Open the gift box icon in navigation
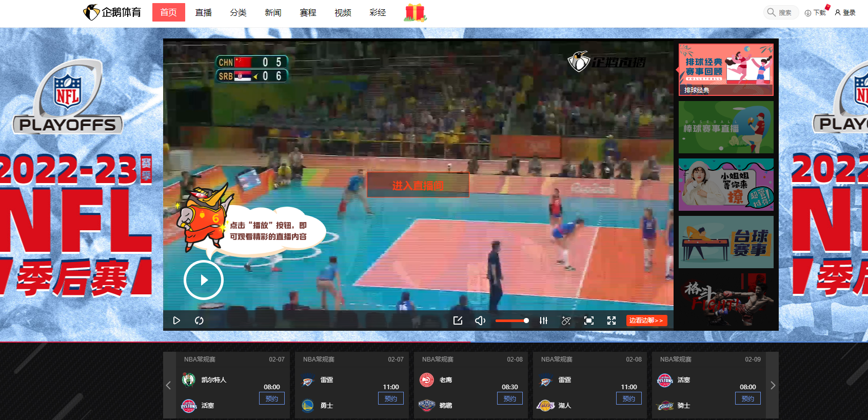The width and height of the screenshot is (868, 420). pyautogui.click(x=415, y=12)
